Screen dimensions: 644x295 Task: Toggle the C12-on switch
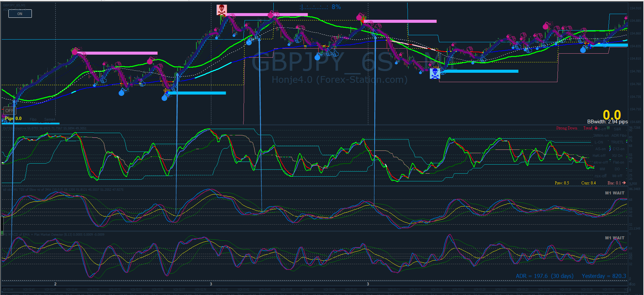pos(619,149)
